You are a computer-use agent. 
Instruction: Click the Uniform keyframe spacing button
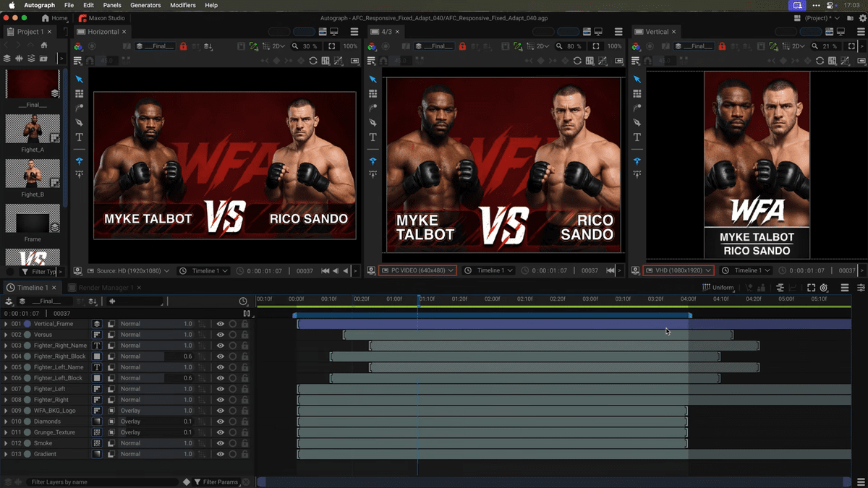(x=718, y=288)
